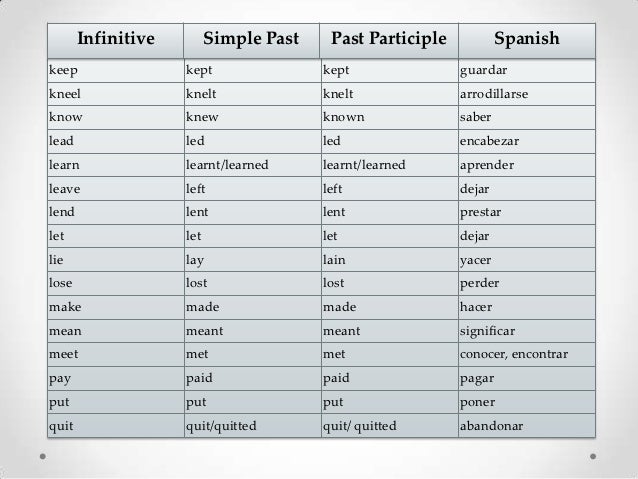This screenshot has height=479, width=638.
Task: Click the 'significar' translation cell
Action: pyautogui.click(x=527, y=331)
